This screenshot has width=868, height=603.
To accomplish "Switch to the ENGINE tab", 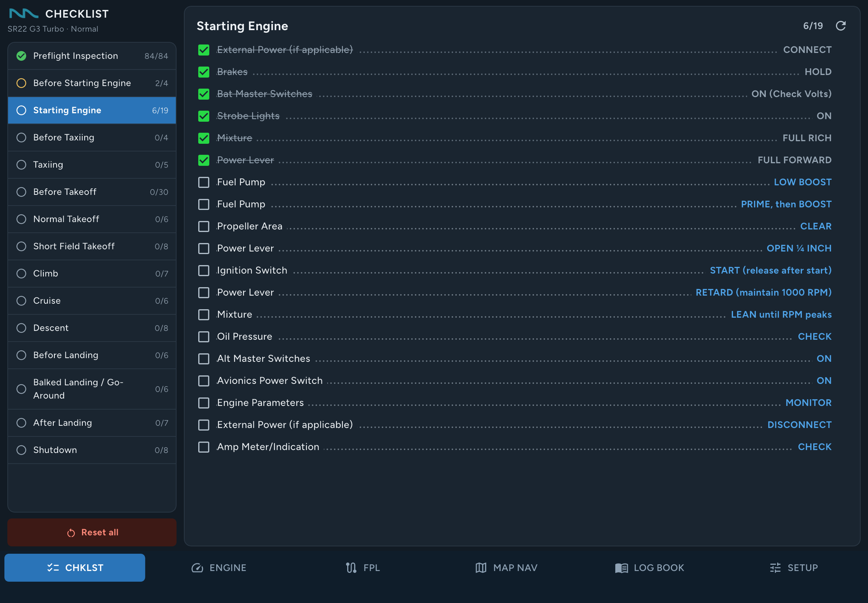I will [x=219, y=567].
